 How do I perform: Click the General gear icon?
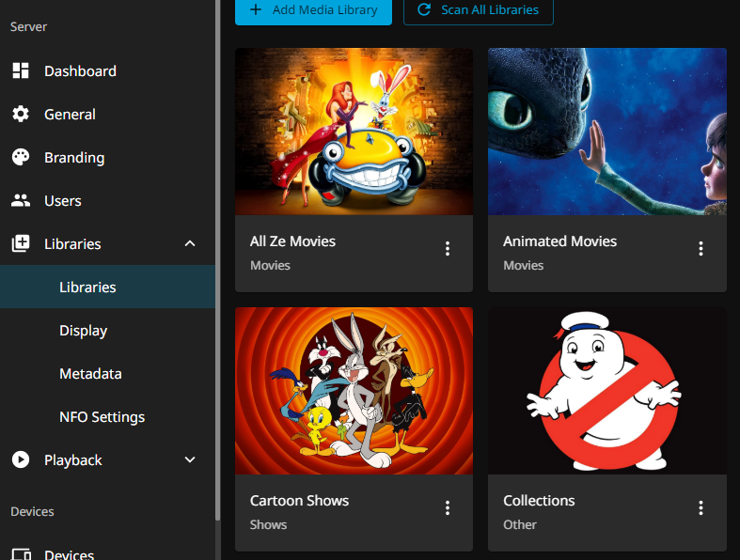click(21, 115)
